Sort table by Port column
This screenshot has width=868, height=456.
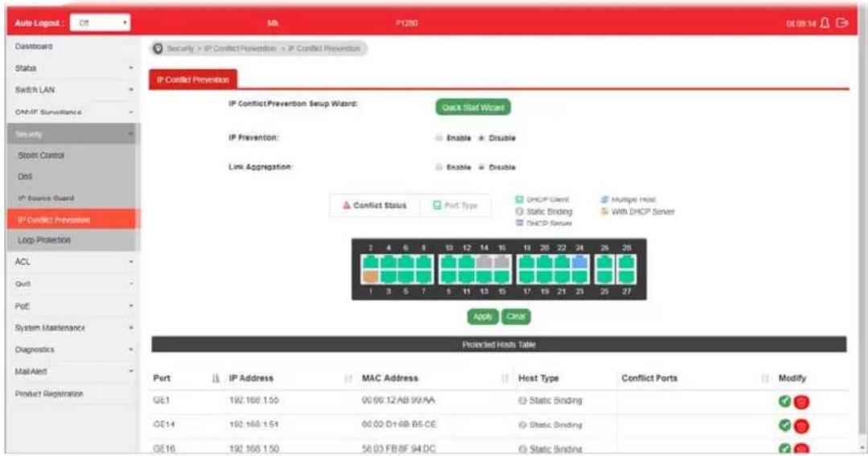click(x=216, y=379)
